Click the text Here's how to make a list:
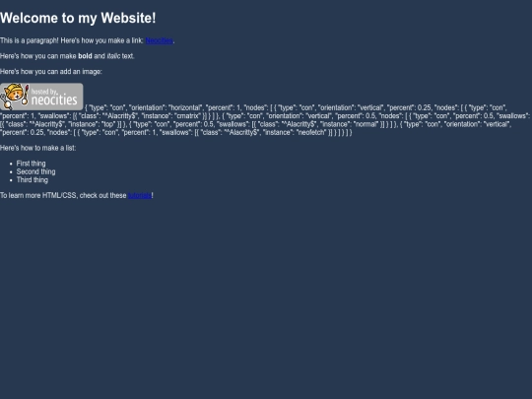This screenshot has height=399, width=532. pyautogui.click(x=38, y=148)
